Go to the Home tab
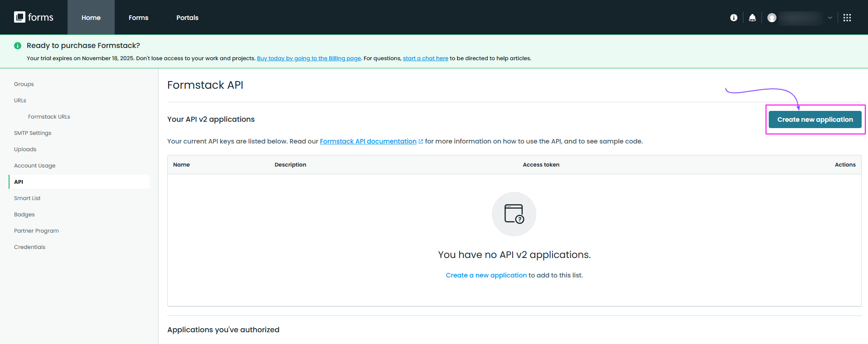This screenshot has height=344, width=868. click(x=91, y=18)
